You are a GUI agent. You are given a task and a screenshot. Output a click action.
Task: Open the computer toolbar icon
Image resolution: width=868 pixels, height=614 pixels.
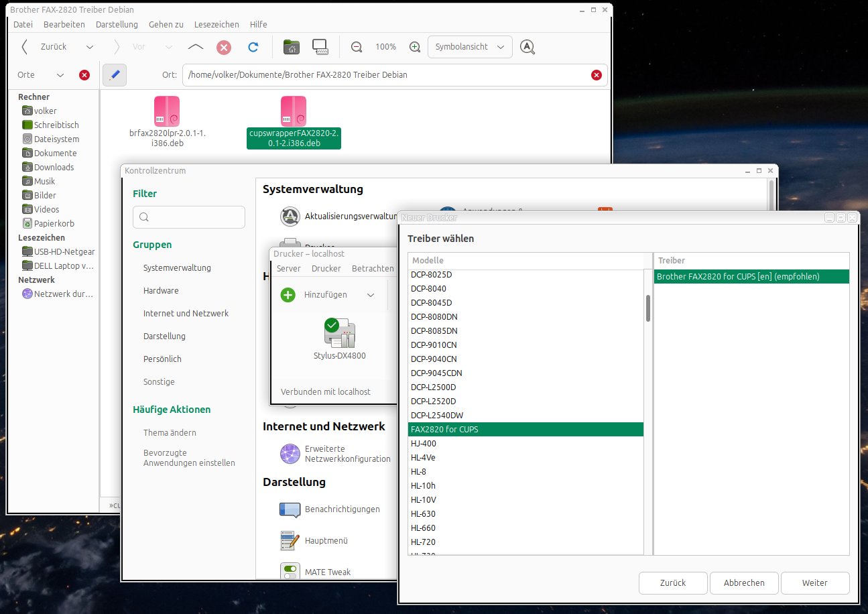(x=320, y=47)
